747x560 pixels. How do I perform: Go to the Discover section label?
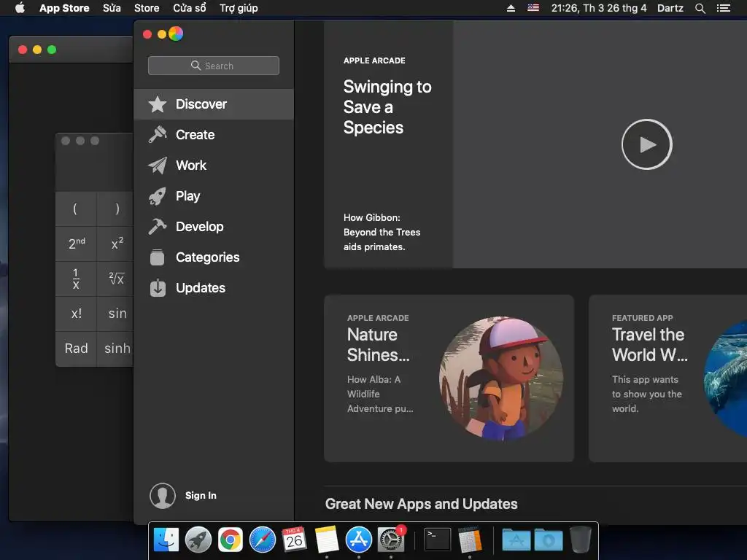point(201,104)
